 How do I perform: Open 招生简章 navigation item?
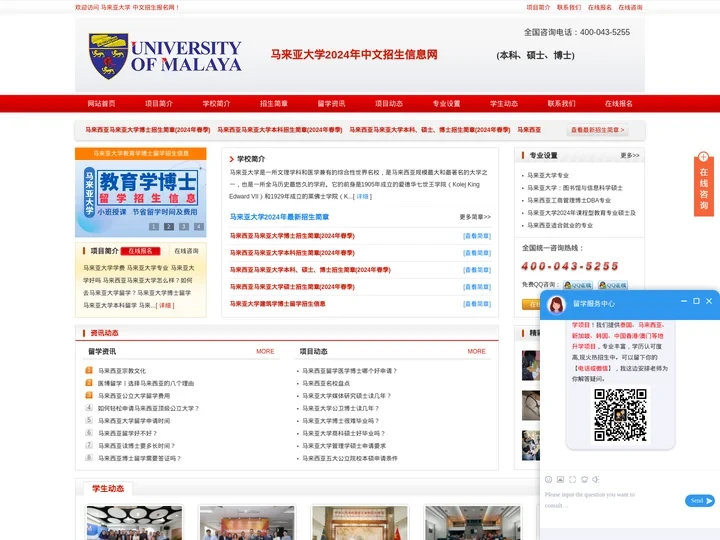point(274,104)
